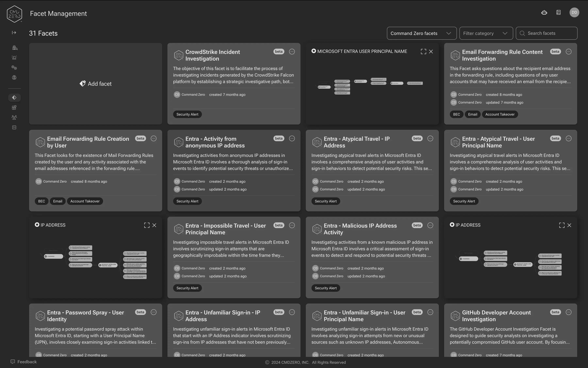
Task: Open options for Entra Activity from anonymous IP
Action: pos(292,138)
